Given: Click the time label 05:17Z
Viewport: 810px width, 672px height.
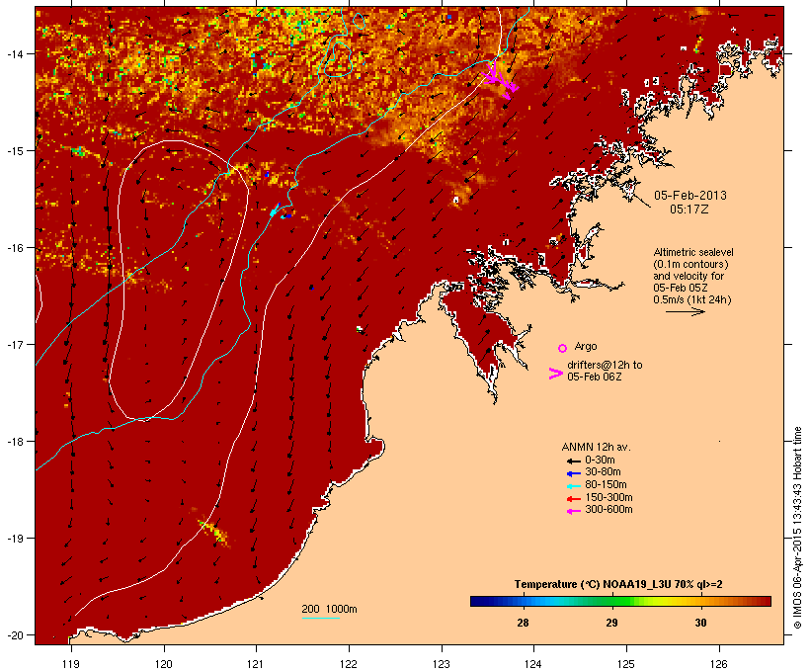Looking at the screenshot, I should click(x=689, y=210).
